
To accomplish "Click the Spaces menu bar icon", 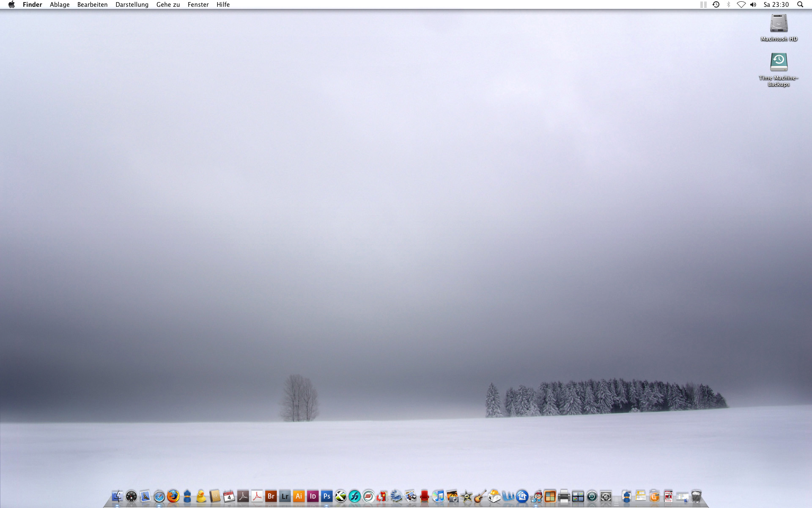I will pyautogui.click(x=703, y=5).
